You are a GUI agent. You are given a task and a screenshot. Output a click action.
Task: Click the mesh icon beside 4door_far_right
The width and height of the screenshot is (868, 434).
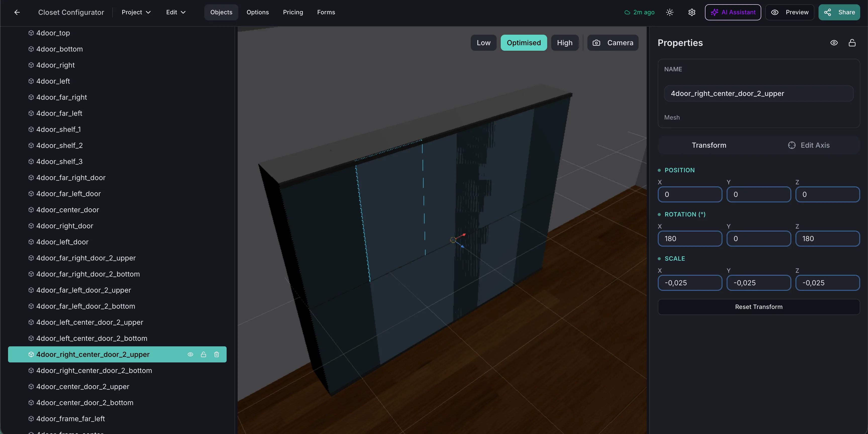[31, 97]
